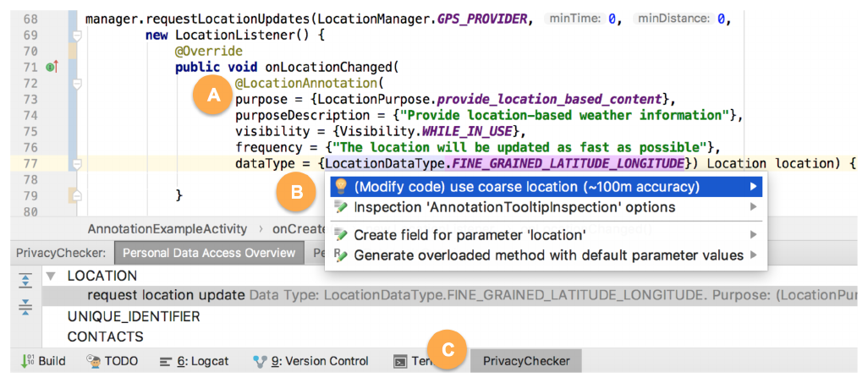Select the UNIQUE_IDENTIFIER tree row
Viewport: 868px width, 383px height.
click(134, 316)
